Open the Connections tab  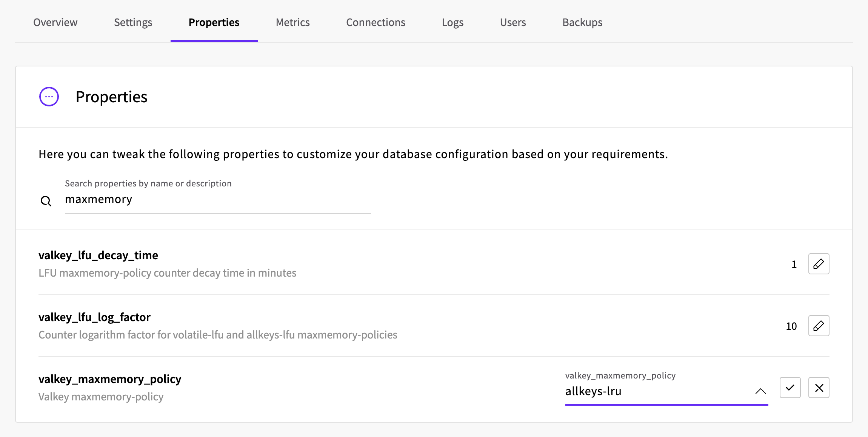[x=376, y=22]
